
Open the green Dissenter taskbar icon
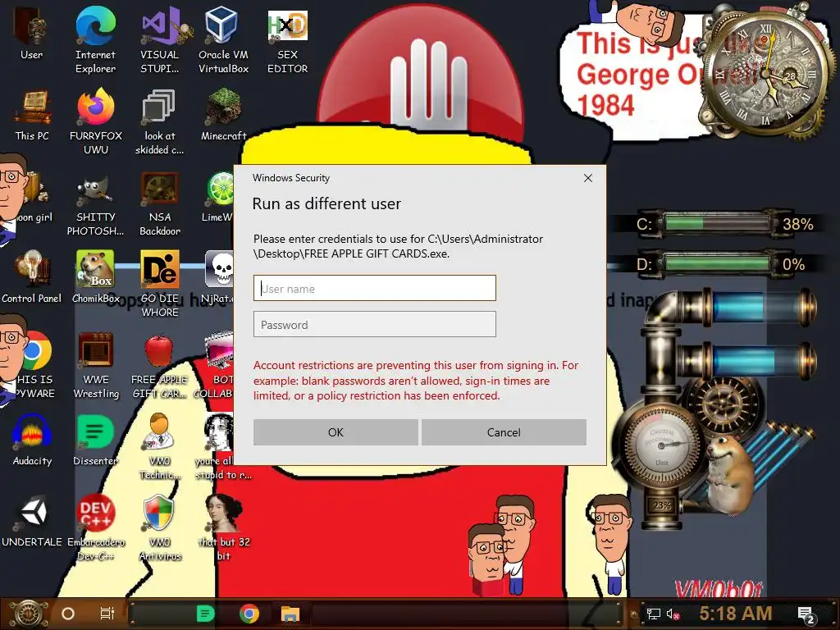click(206, 614)
